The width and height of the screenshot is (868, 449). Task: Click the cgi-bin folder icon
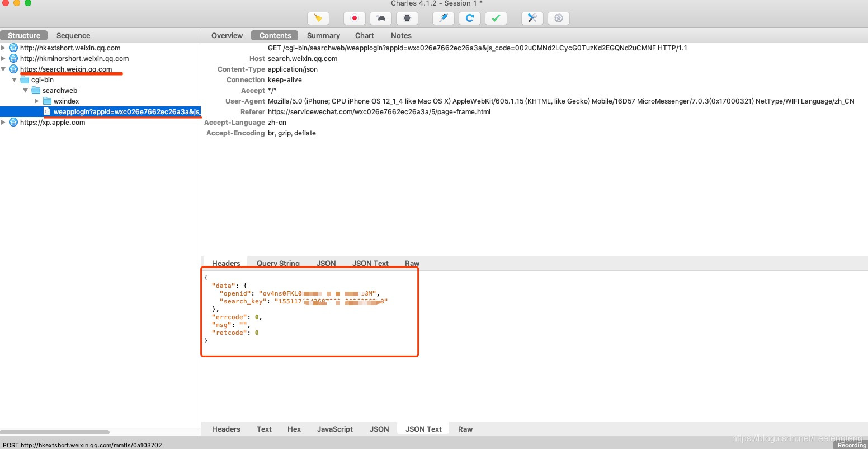(x=25, y=79)
